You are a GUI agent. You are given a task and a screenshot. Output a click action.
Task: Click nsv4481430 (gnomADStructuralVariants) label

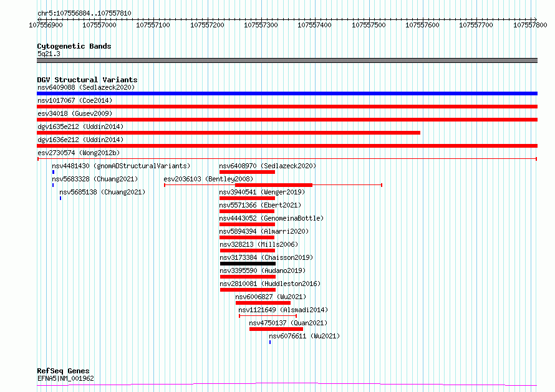[121, 166]
